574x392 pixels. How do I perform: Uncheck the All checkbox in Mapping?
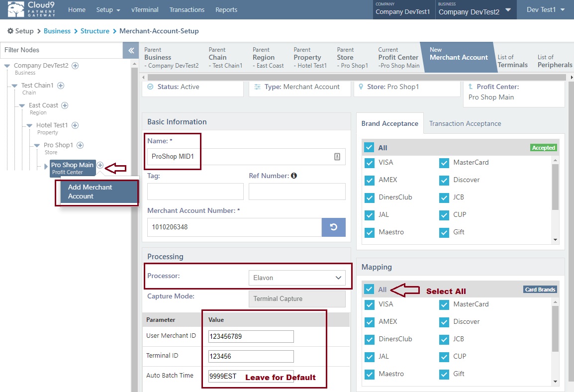click(x=369, y=289)
